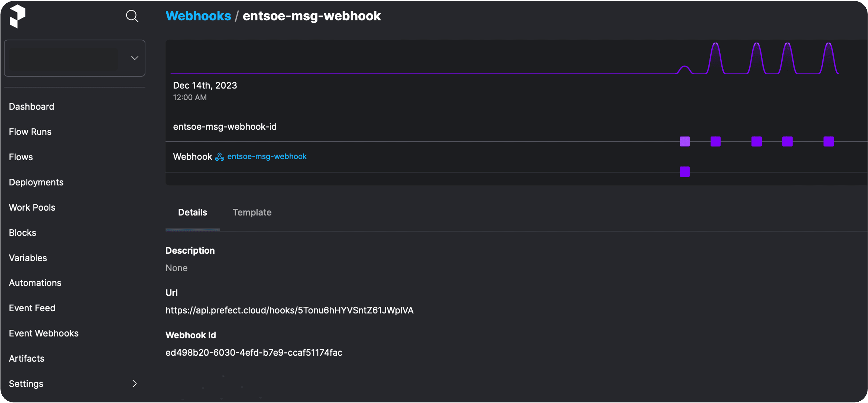Navigate to Event Webhooks
The height and width of the screenshot is (403, 868).
[44, 333]
